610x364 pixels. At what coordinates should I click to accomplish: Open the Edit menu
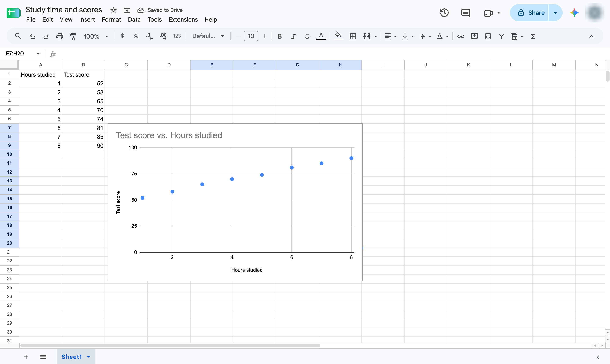click(47, 19)
